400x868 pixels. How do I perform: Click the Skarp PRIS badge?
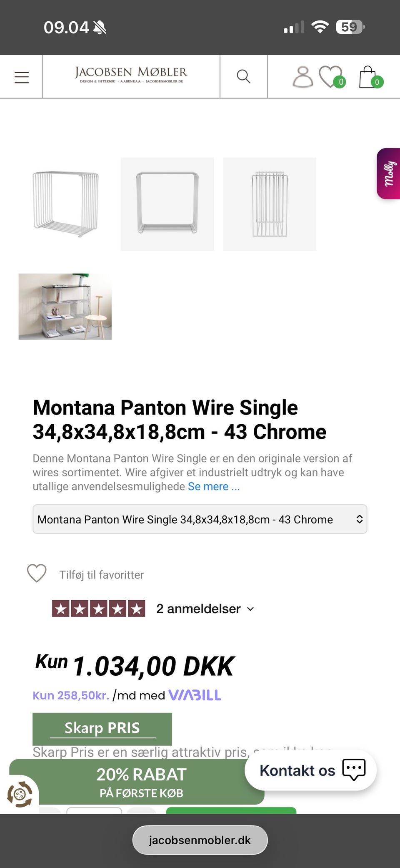(x=102, y=728)
